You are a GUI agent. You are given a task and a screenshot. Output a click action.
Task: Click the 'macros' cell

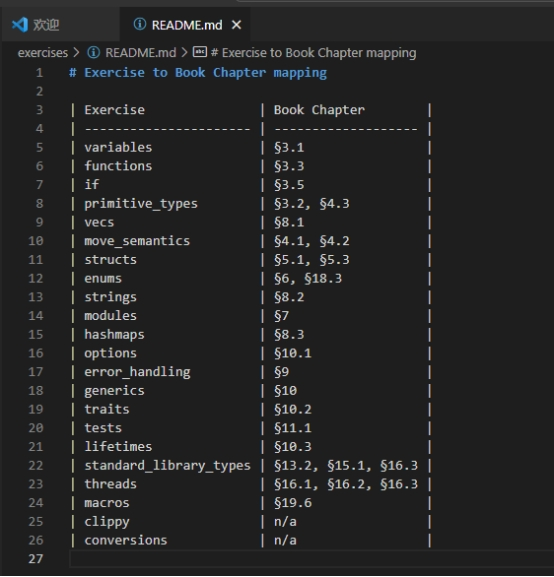[x=107, y=503]
